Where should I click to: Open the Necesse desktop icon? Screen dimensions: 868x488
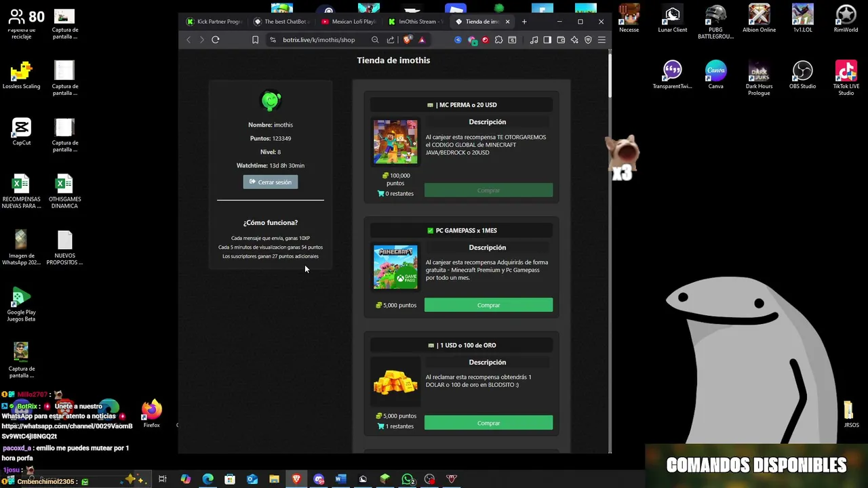point(629,19)
